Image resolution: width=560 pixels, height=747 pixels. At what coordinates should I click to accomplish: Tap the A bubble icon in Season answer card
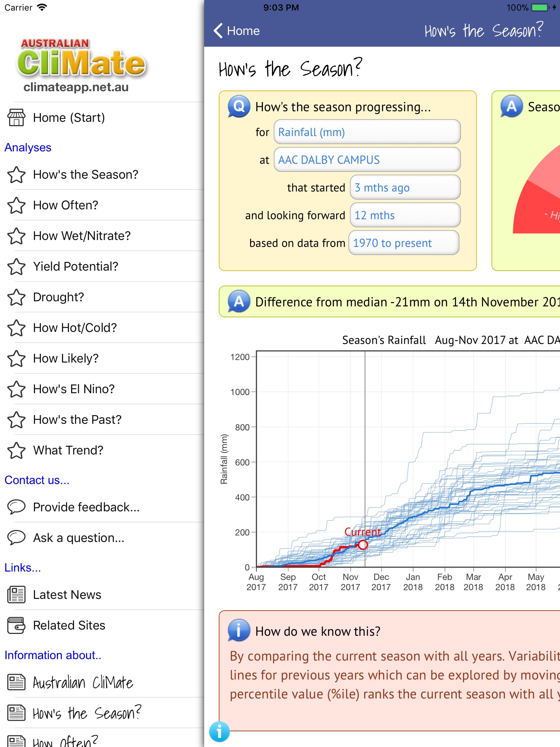tap(512, 107)
